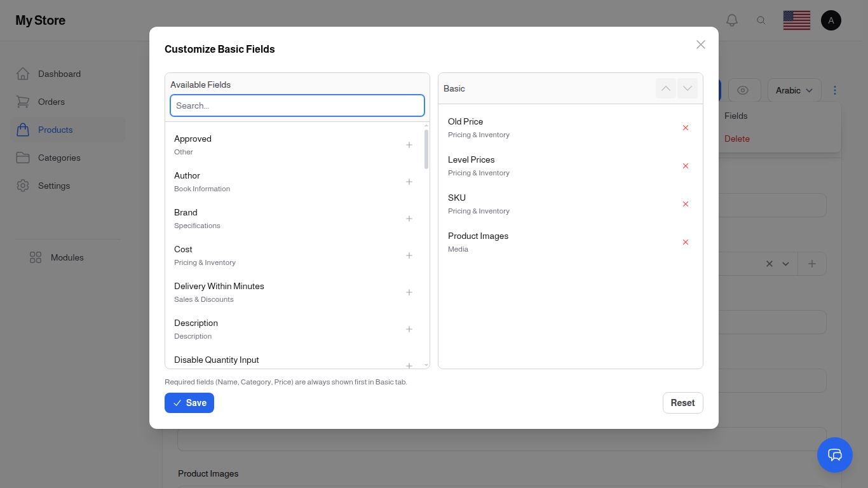The width and height of the screenshot is (868, 488).
Task: Open the Orders section
Action: [51, 102]
